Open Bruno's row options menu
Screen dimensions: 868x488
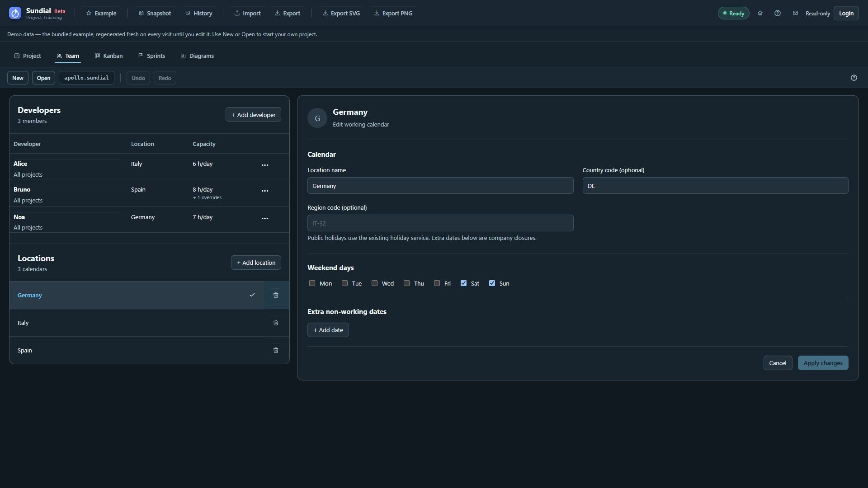coord(265,191)
